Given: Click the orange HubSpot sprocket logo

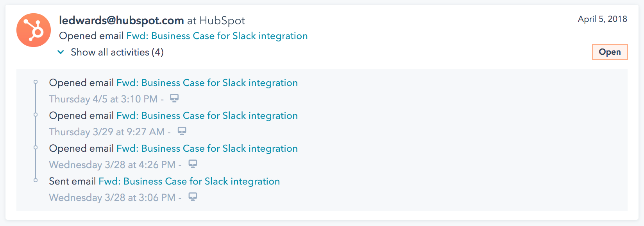Looking at the screenshot, I should pos(34,30).
